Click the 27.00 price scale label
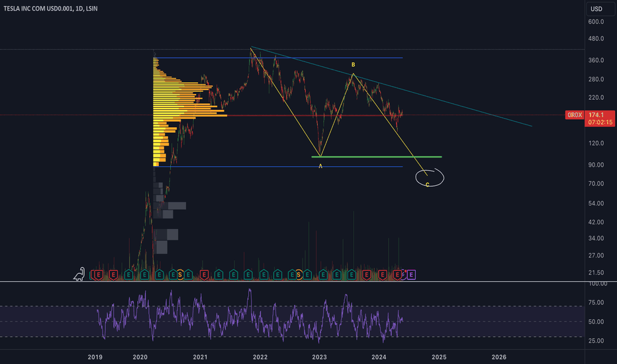 click(596, 255)
